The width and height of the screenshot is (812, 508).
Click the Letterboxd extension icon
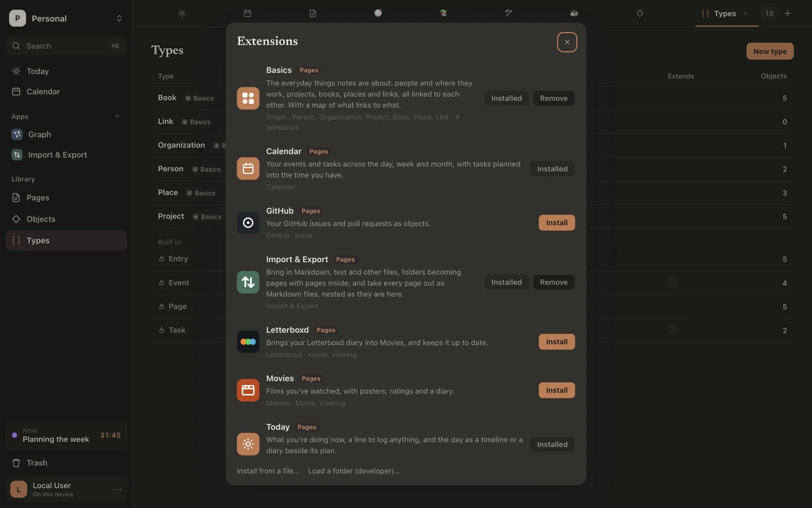[248, 342]
